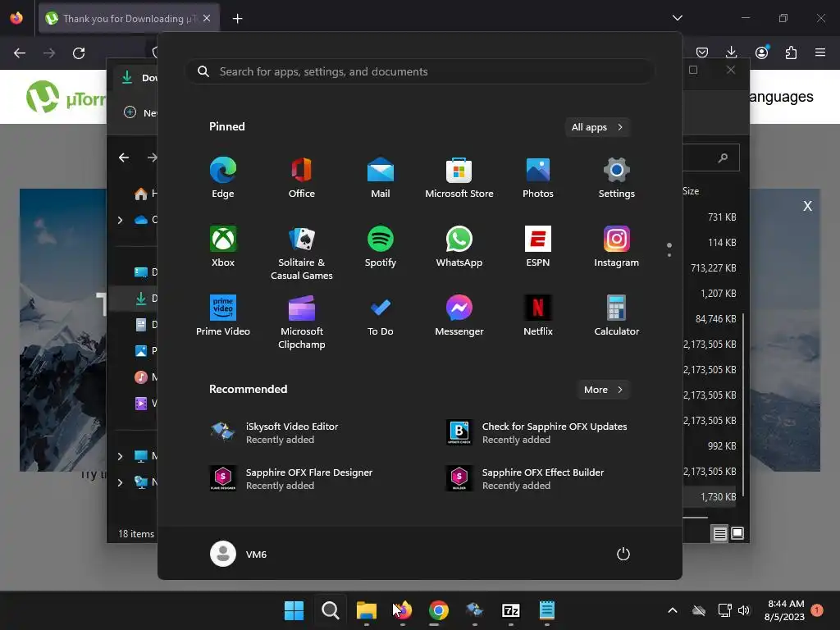Image resolution: width=840 pixels, height=630 pixels.
Task: Open Firefox extensions menu
Action: [791, 52]
